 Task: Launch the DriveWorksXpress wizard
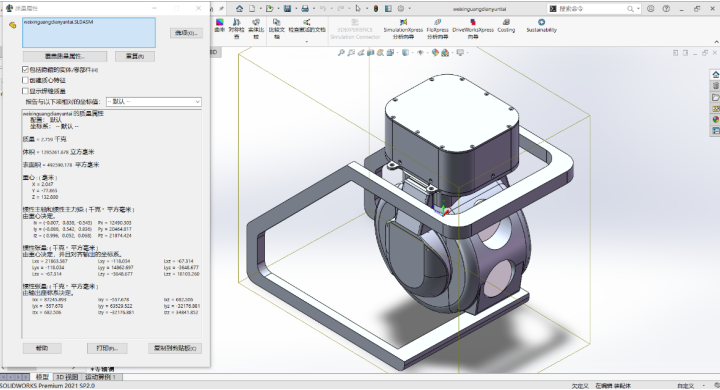pos(473,28)
